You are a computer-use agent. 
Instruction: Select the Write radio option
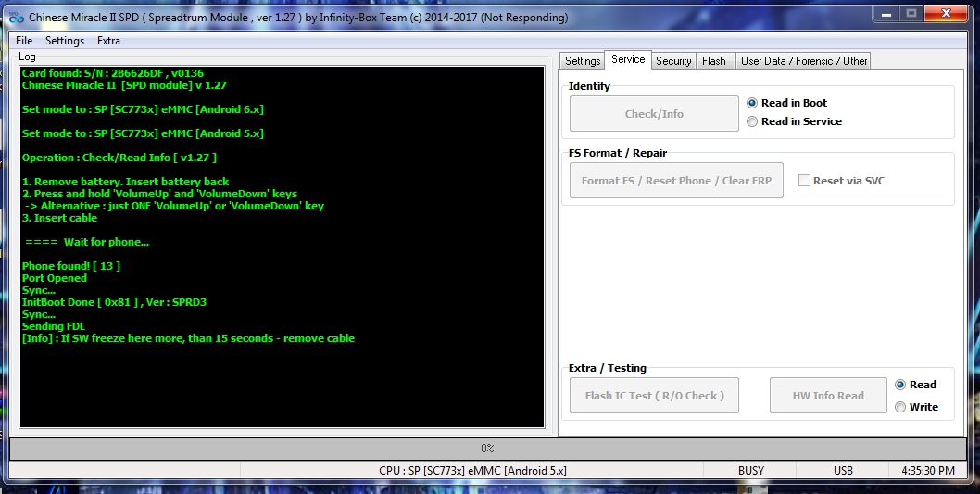[x=917, y=407]
